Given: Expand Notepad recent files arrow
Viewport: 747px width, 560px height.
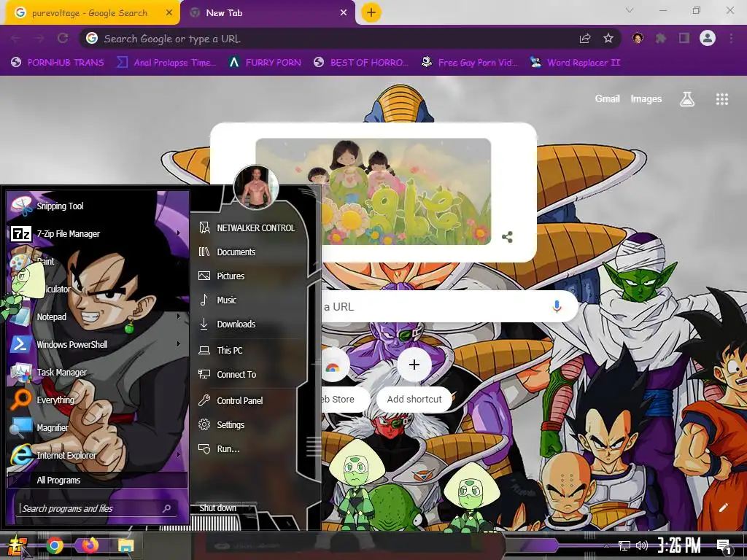Looking at the screenshot, I should coord(179,316).
